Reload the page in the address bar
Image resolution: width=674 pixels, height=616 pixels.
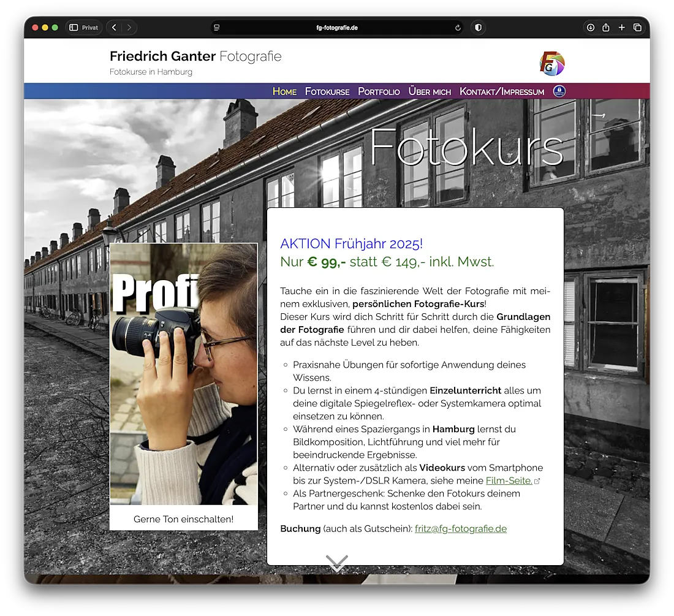point(457,28)
